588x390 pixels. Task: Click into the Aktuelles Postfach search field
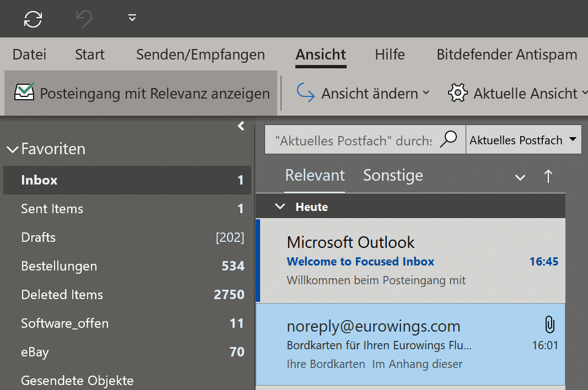click(353, 140)
